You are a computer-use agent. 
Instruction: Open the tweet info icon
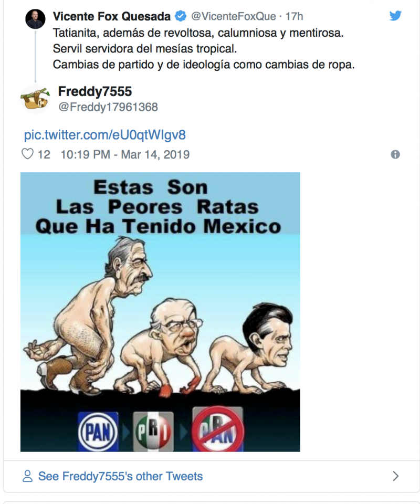click(395, 154)
